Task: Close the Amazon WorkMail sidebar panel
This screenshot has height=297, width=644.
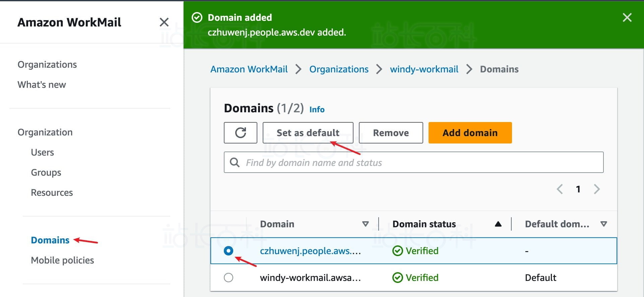Action: click(x=164, y=22)
